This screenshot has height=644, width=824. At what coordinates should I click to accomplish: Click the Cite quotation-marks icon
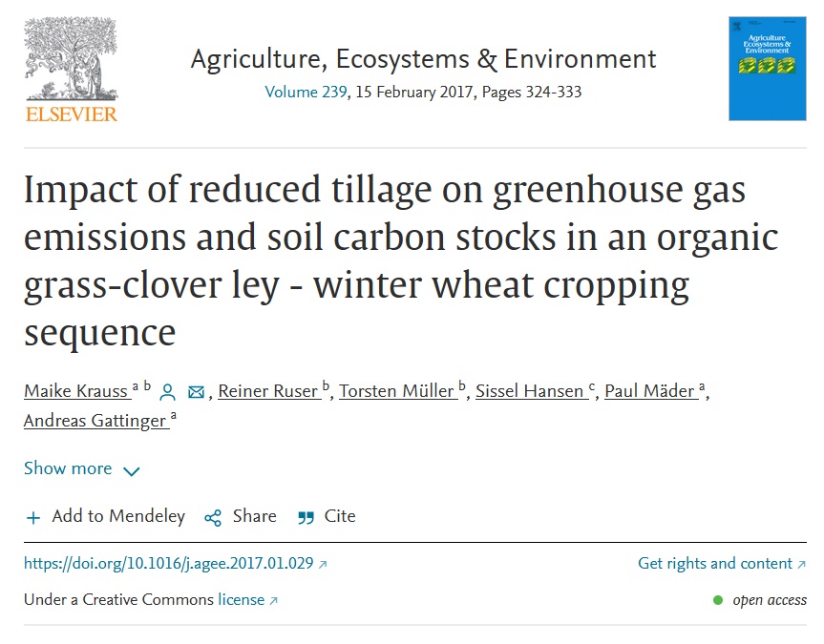coord(306,516)
